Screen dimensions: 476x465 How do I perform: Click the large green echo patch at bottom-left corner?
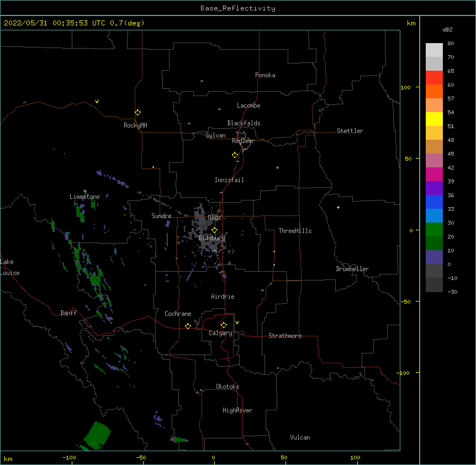pyautogui.click(x=97, y=436)
